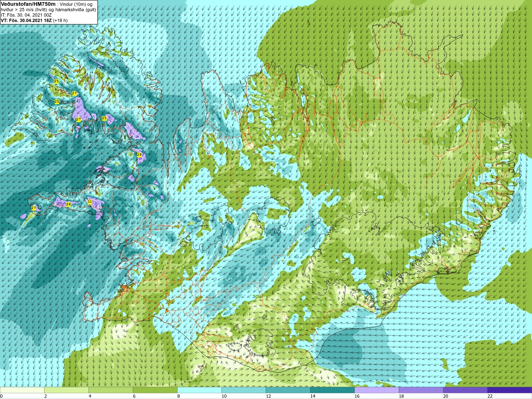This screenshot has height=399, width=532.
Task: Click the 0–2 m/s pale yellow legend swatch
Action: coord(22,390)
